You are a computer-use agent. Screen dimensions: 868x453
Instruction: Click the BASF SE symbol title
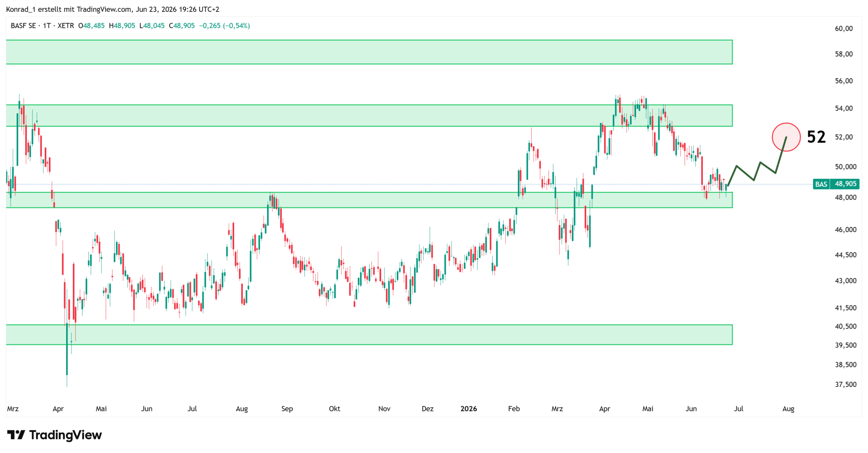[x=23, y=26]
